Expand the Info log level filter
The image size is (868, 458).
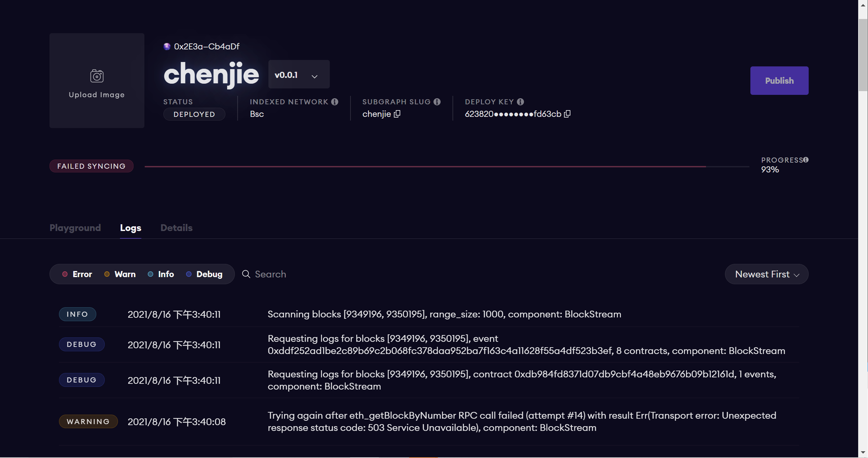click(161, 274)
